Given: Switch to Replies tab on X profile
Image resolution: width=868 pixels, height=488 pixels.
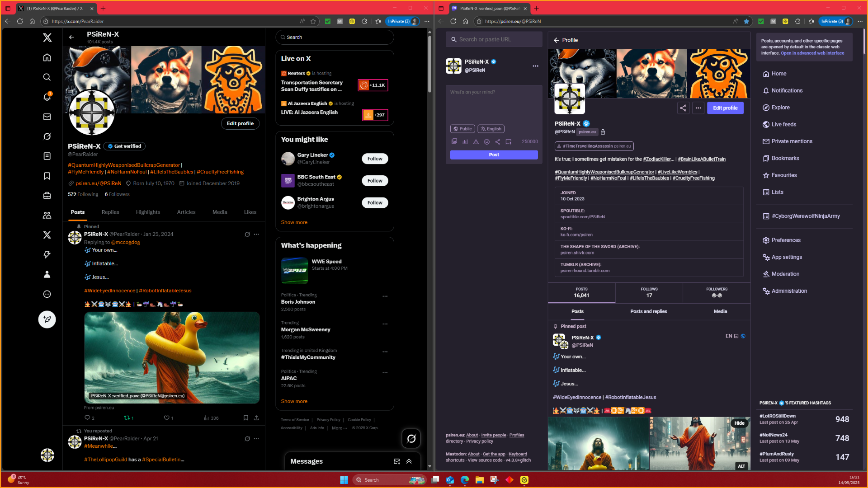Looking at the screenshot, I should (x=110, y=212).
